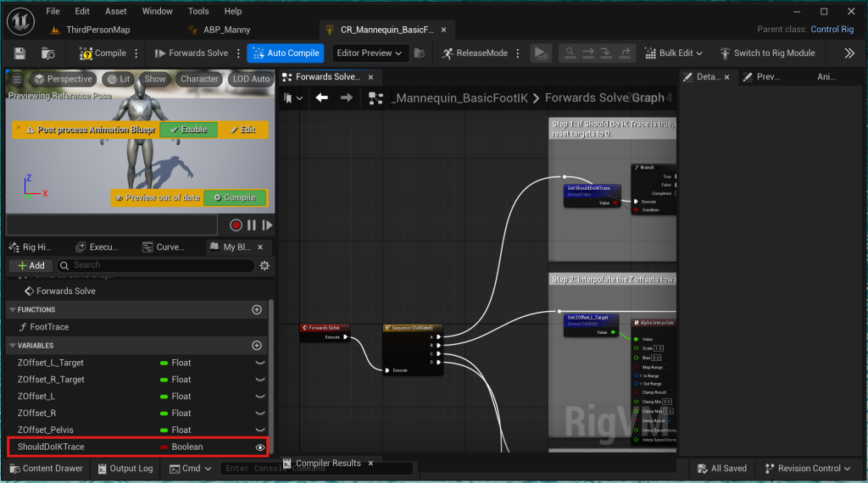Open the Help menu

pos(232,11)
